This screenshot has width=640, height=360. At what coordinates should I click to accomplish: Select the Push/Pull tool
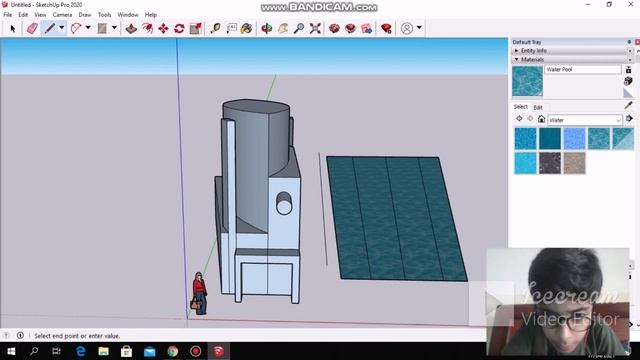131,28
